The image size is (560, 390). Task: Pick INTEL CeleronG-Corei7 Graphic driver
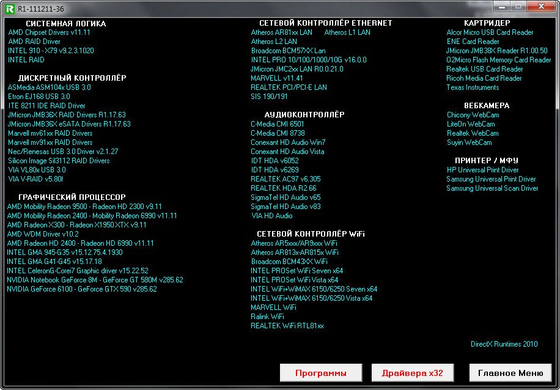coord(78,271)
